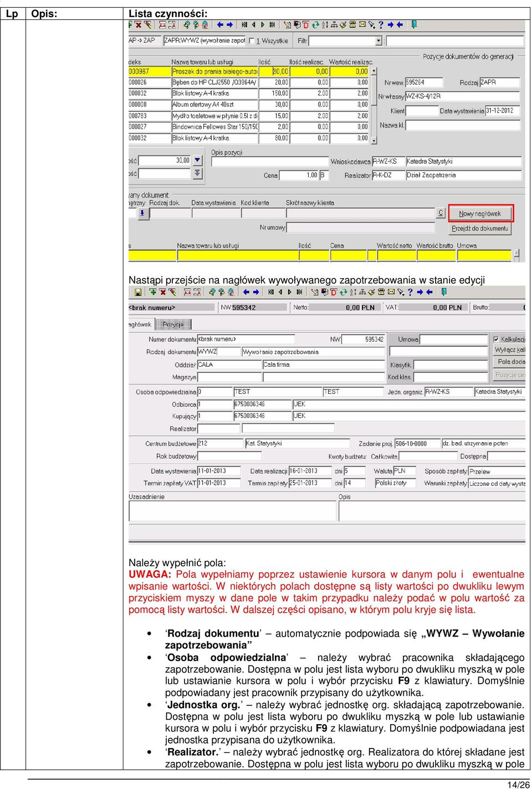
Task: Click the 'Nr umowy' input field
Action: point(362,228)
